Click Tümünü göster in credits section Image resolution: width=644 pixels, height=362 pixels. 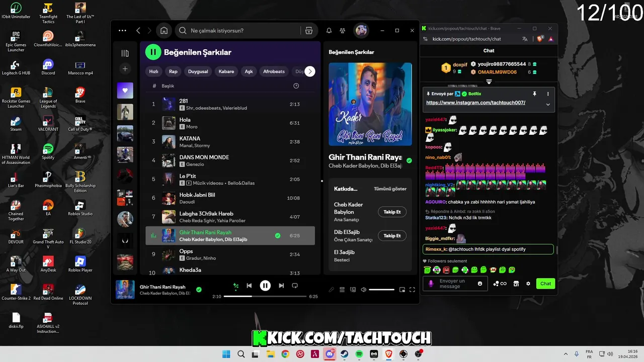point(390,189)
